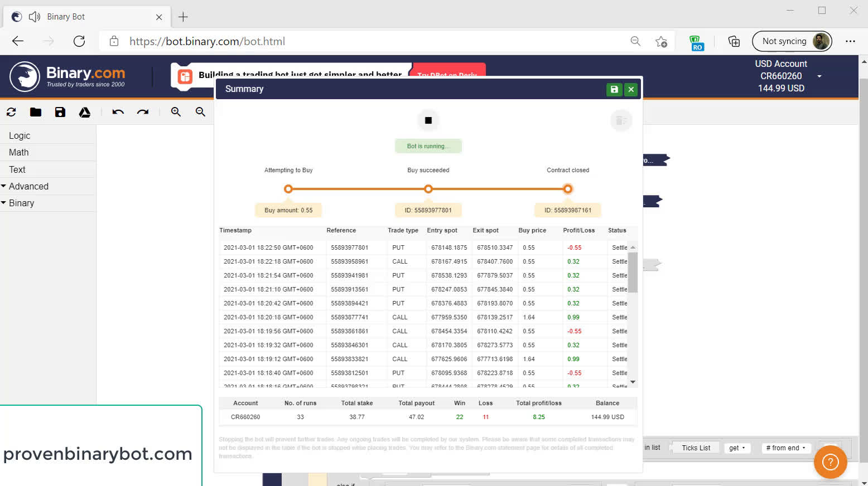Expand the Binary category
The height and width of the screenshot is (486, 868).
21,203
